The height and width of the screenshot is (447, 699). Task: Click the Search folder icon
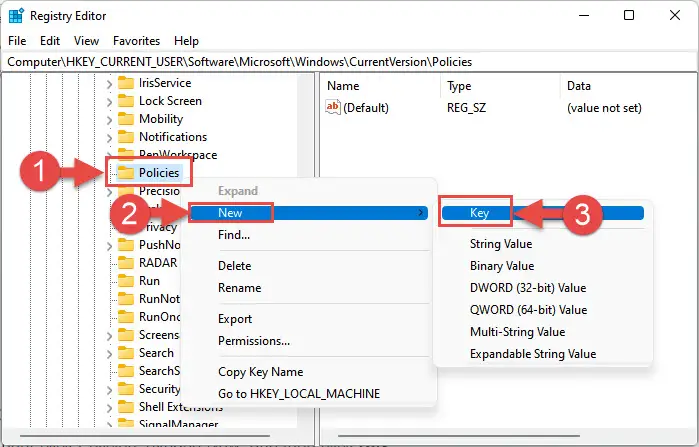126,353
